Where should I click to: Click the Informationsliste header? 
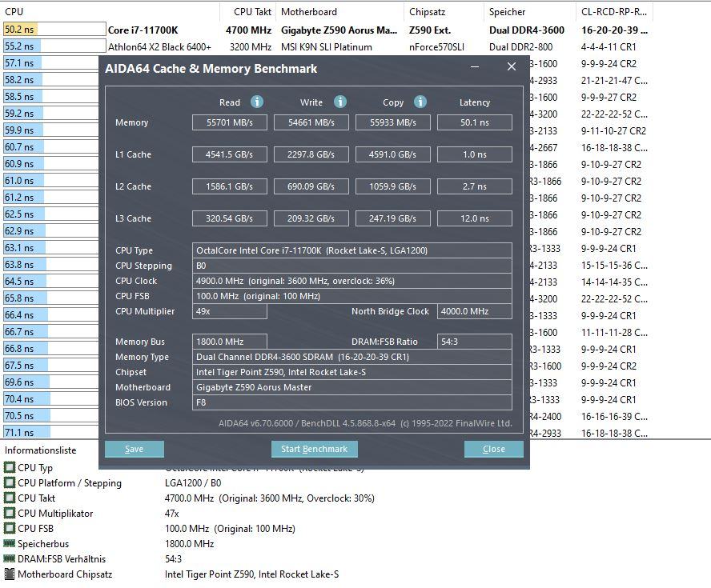40,450
